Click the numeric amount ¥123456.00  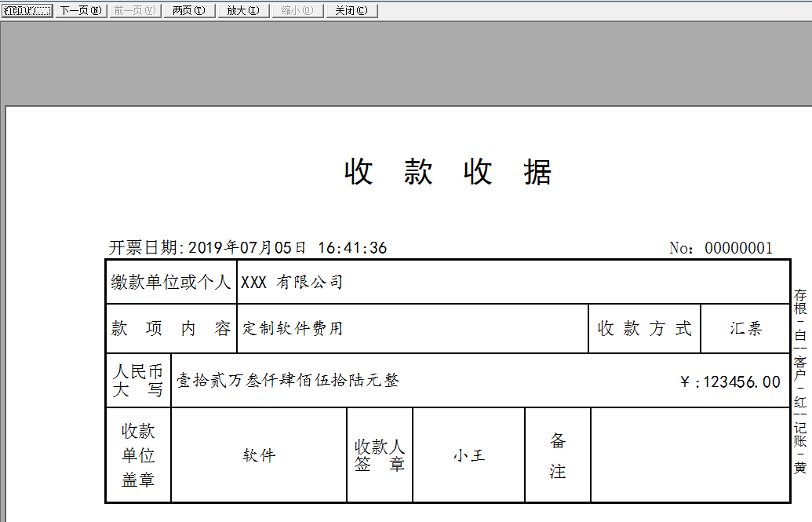pos(730,382)
